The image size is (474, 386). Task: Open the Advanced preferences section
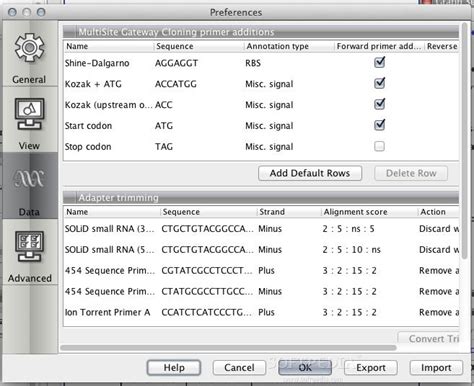pyautogui.click(x=29, y=252)
